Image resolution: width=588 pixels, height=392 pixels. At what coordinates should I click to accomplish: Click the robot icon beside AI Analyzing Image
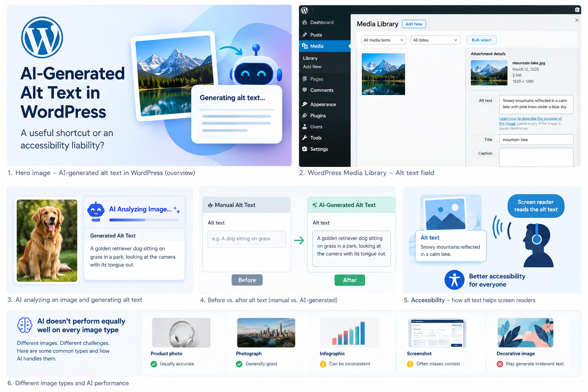(x=96, y=212)
